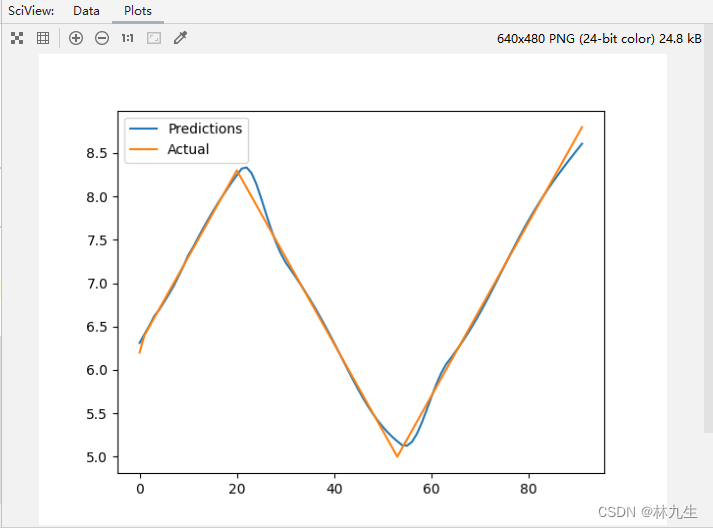Screen dimensions: 713x528
Task: Switch to the Data tab
Action: [86, 10]
